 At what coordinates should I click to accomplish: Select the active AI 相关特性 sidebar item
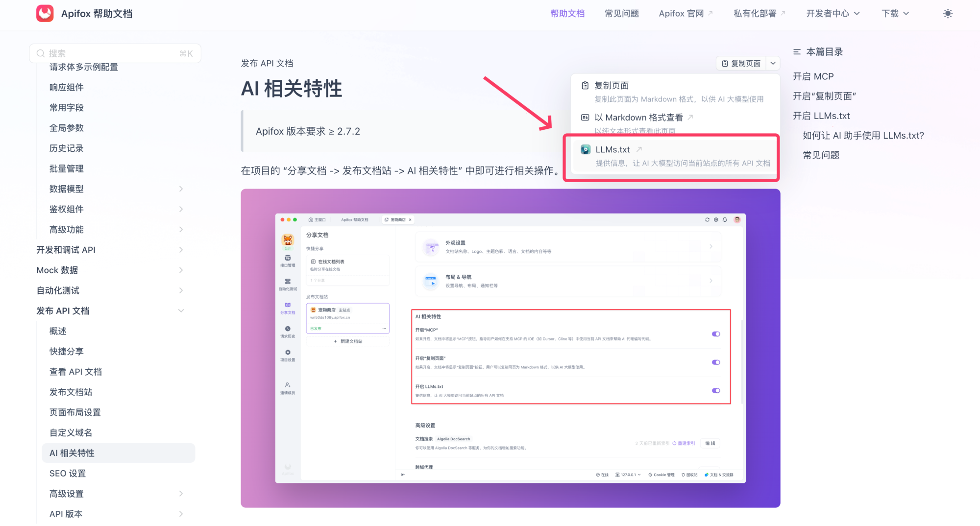pos(119,453)
